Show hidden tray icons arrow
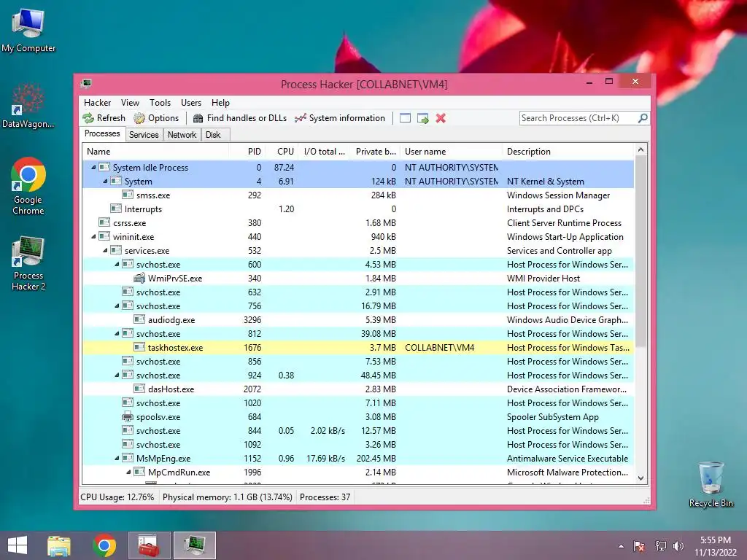Image resolution: width=747 pixels, height=560 pixels. [x=621, y=546]
